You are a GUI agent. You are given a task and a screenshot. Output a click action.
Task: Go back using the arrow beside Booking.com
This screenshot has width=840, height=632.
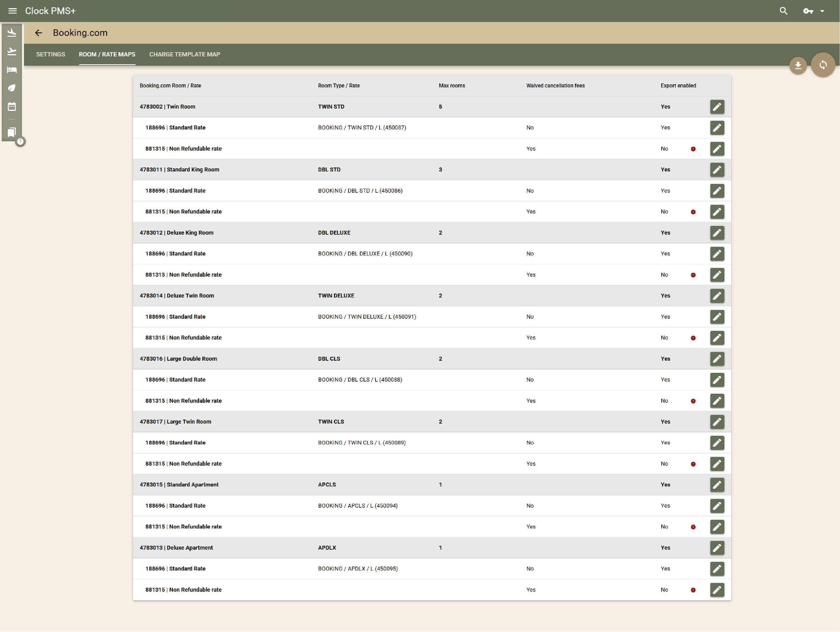(x=39, y=33)
